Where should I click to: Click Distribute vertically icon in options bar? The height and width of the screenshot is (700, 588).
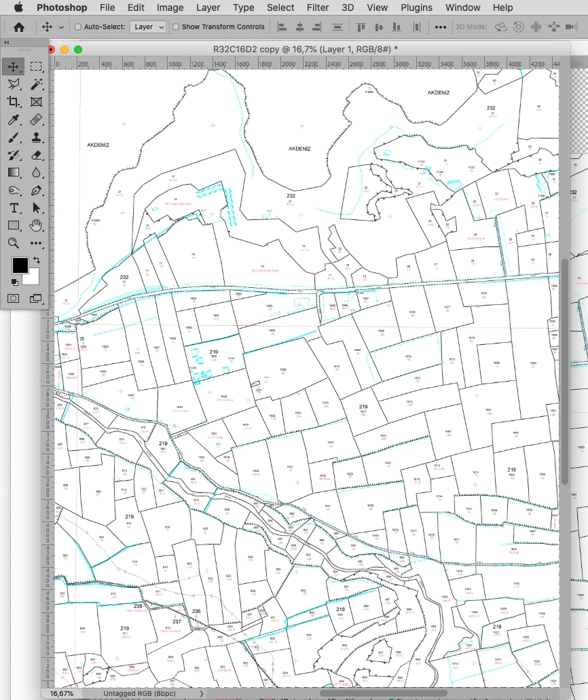click(x=337, y=27)
